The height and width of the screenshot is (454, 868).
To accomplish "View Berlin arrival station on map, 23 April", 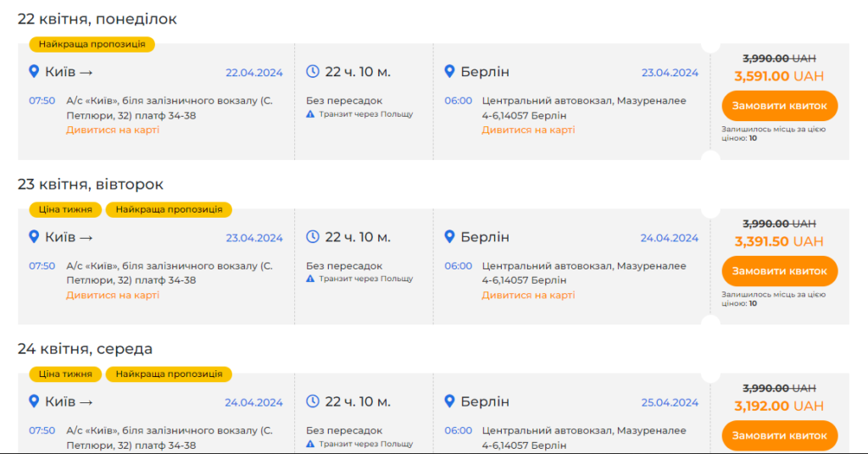I will click(528, 295).
